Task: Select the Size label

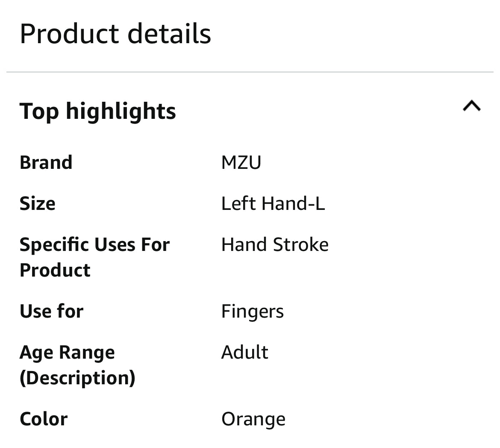Action: (37, 203)
